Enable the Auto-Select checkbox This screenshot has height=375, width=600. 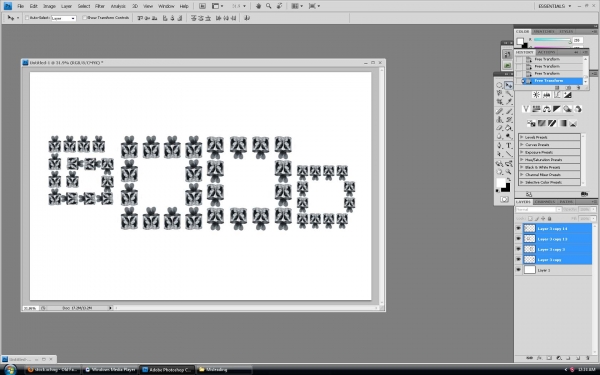[27, 18]
